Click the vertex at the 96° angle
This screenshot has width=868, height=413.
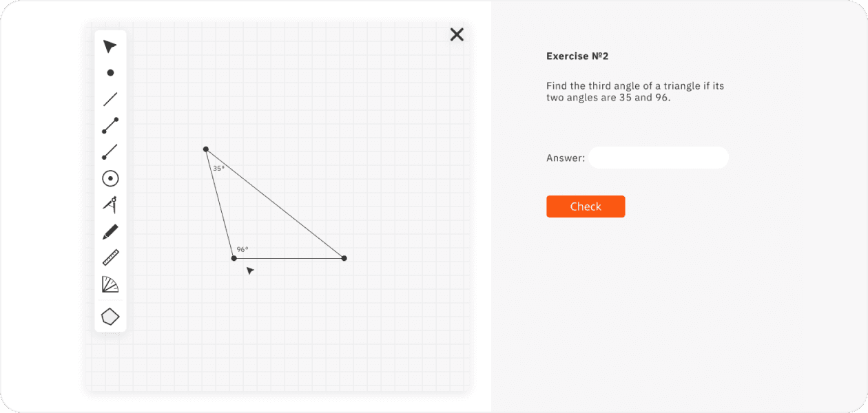click(234, 258)
